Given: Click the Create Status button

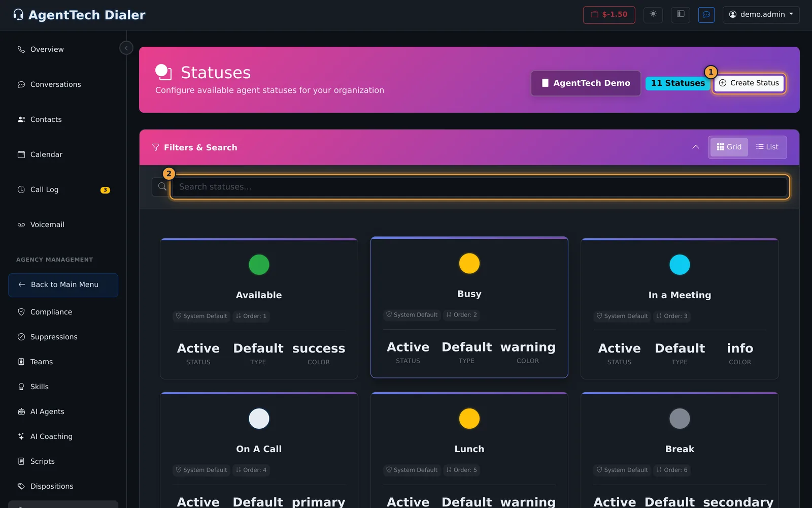Looking at the screenshot, I should point(750,83).
